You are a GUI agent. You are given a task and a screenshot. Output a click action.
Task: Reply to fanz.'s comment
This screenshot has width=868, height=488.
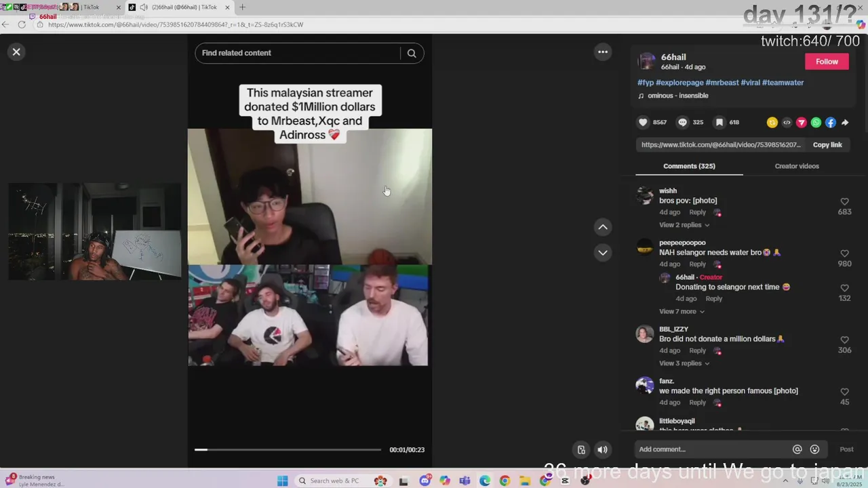(697, 403)
